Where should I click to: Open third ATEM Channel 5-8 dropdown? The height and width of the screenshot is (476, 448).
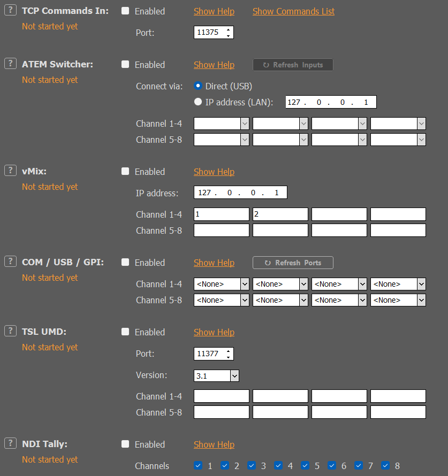point(339,140)
